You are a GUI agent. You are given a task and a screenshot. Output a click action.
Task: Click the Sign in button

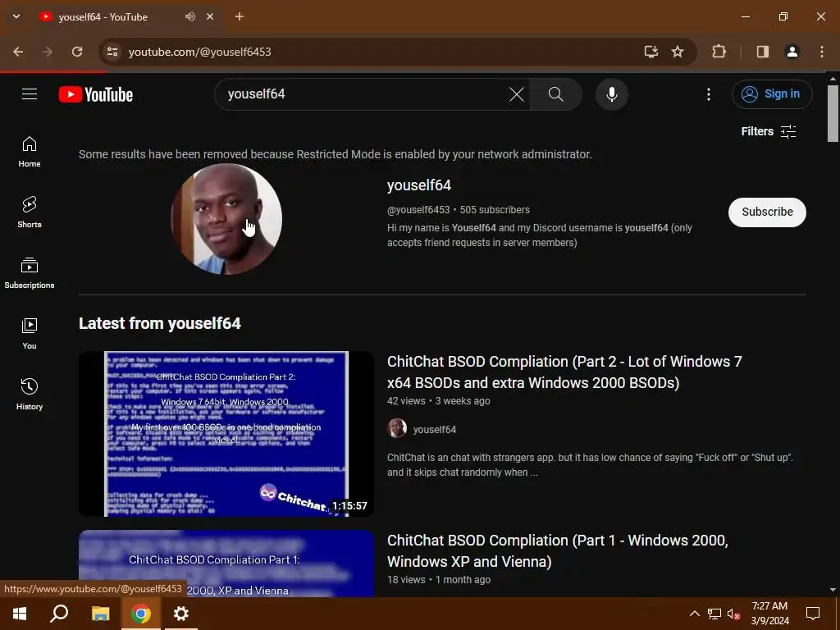tap(772, 94)
